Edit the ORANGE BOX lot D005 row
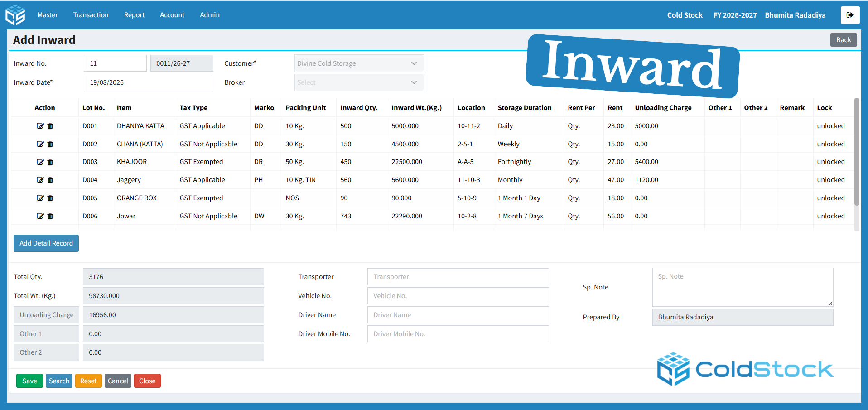 click(x=40, y=198)
